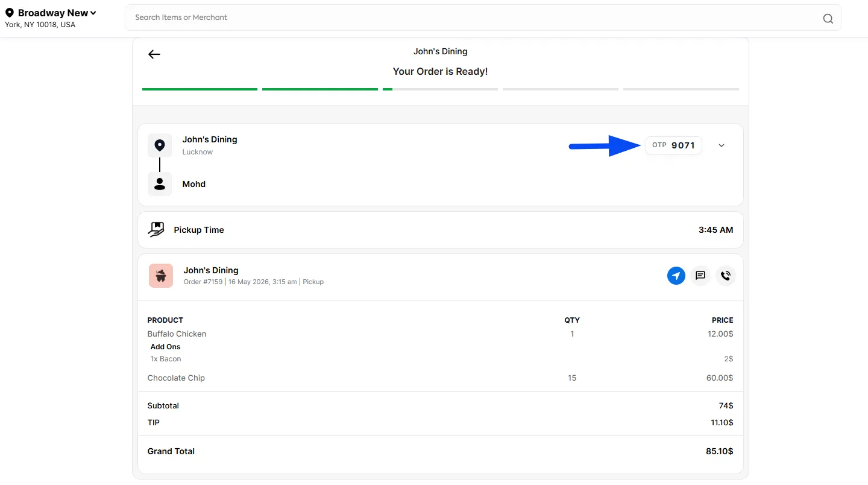This screenshot has width=868, height=485.
Task: Click the Chocolate Chip quantity 15
Action: click(x=572, y=378)
